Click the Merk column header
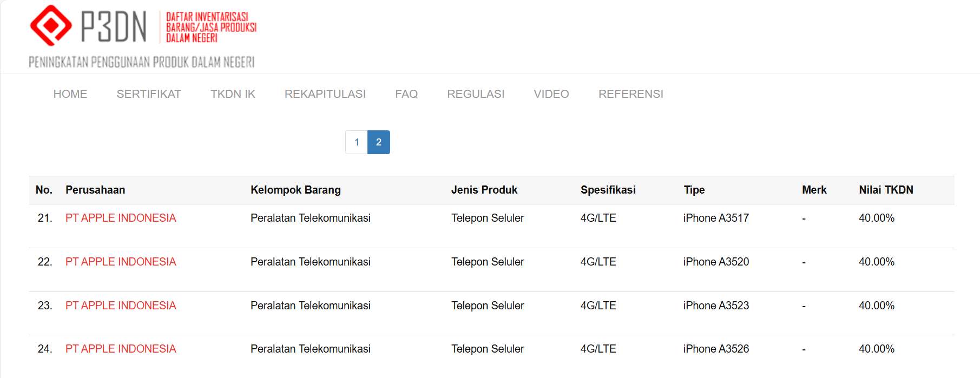The height and width of the screenshot is (378, 980). [814, 190]
